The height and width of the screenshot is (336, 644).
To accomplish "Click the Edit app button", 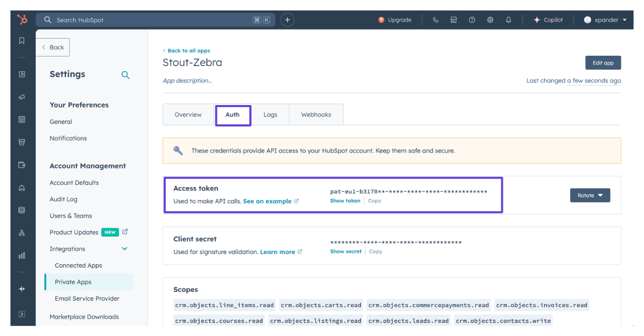I will click(x=603, y=63).
